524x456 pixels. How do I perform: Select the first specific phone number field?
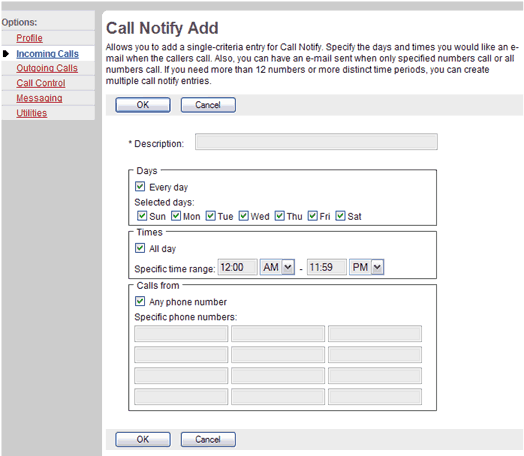pyautogui.click(x=181, y=334)
